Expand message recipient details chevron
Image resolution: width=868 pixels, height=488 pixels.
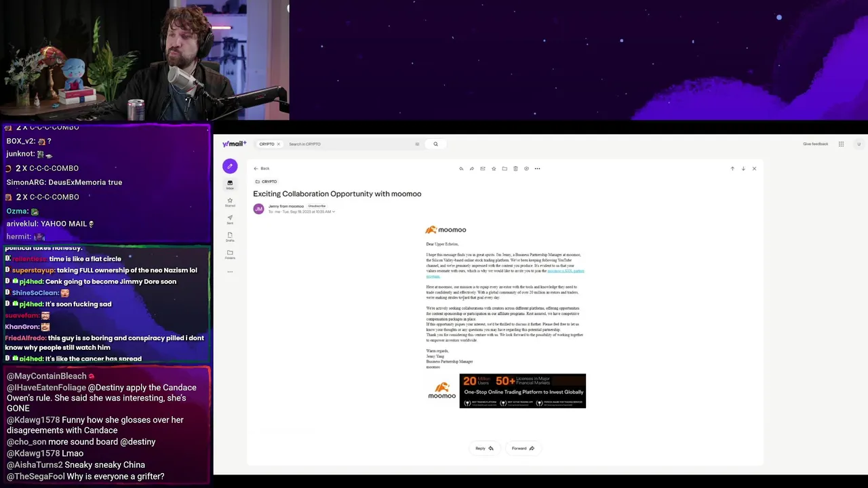[x=334, y=211]
